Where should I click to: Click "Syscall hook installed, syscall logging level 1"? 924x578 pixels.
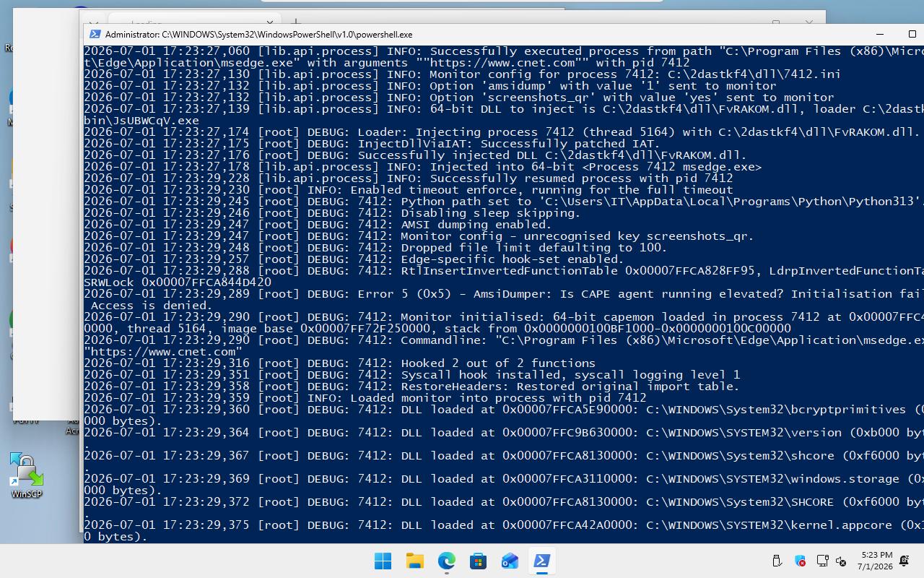pos(570,375)
